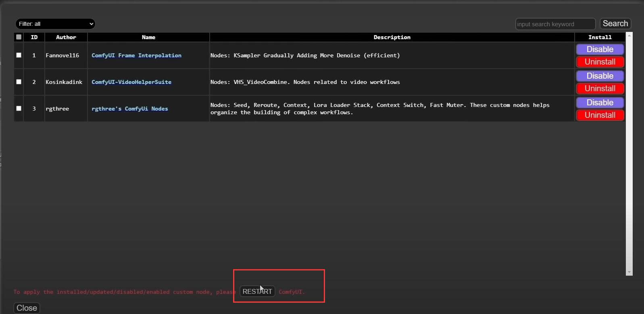Screen dimensions: 644x314
Task: Click the KSampler Gradually Adding More Denoise description
Action: tap(305, 55)
